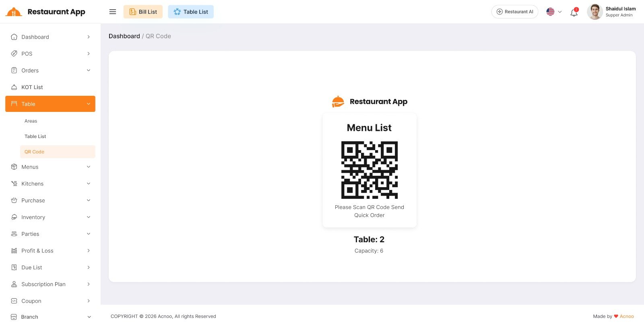Click the 'Menu List' card heading
This screenshot has width=644, height=328.
pyautogui.click(x=369, y=128)
